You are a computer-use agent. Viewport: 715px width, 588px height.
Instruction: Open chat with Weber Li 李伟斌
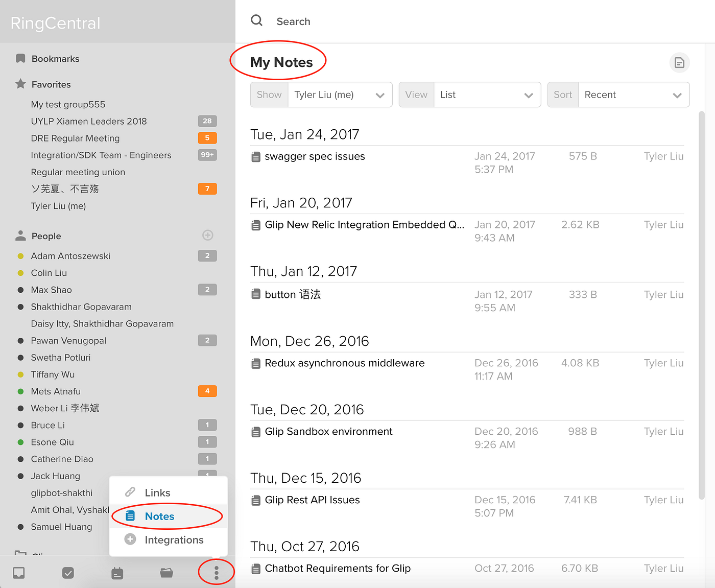pos(65,408)
